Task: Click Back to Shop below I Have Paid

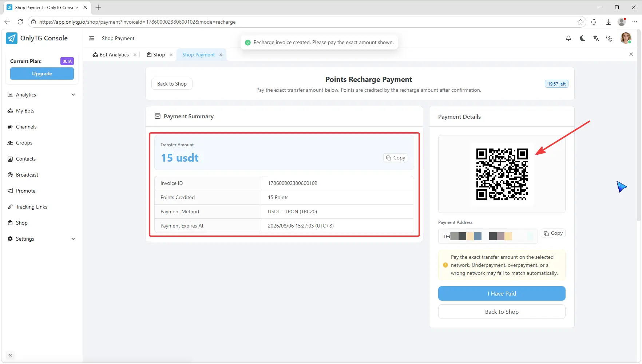Action: click(502, 312)
